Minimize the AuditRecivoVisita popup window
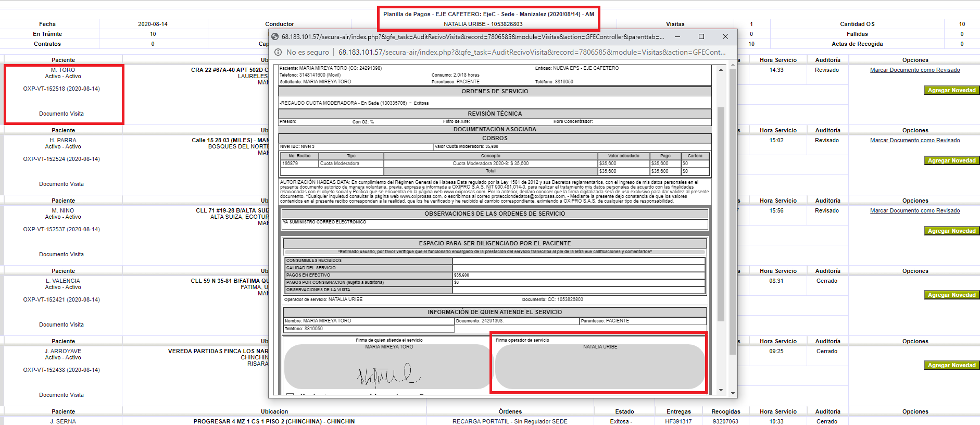This screenshot has width=980, height=425. coord(677,36)
